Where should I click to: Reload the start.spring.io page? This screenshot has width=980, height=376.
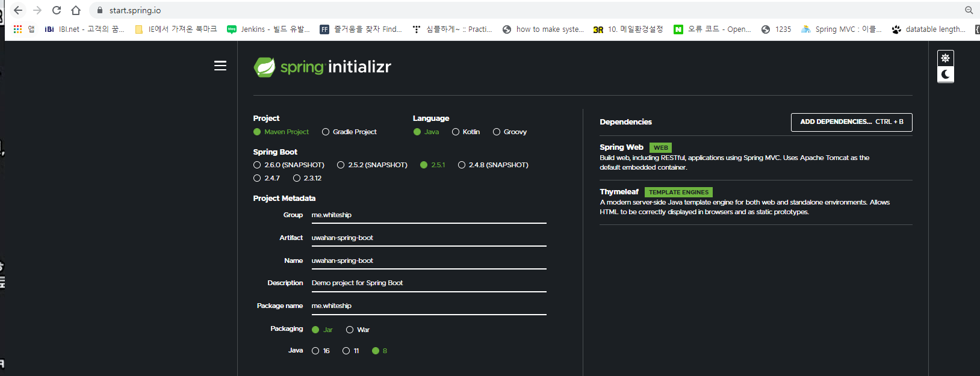point(57,10)
